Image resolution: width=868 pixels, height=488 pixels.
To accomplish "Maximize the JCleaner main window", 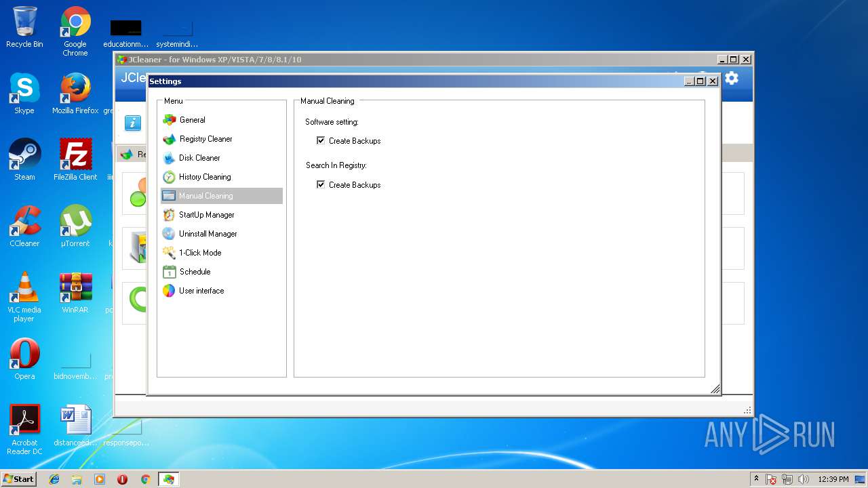I will click(x=734, y=60).
